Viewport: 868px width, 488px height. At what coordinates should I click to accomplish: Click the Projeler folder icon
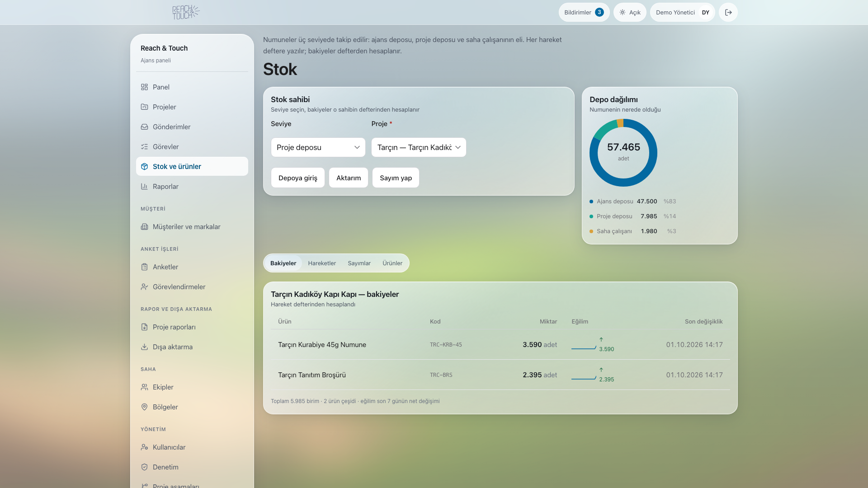[x=144, y=107]
